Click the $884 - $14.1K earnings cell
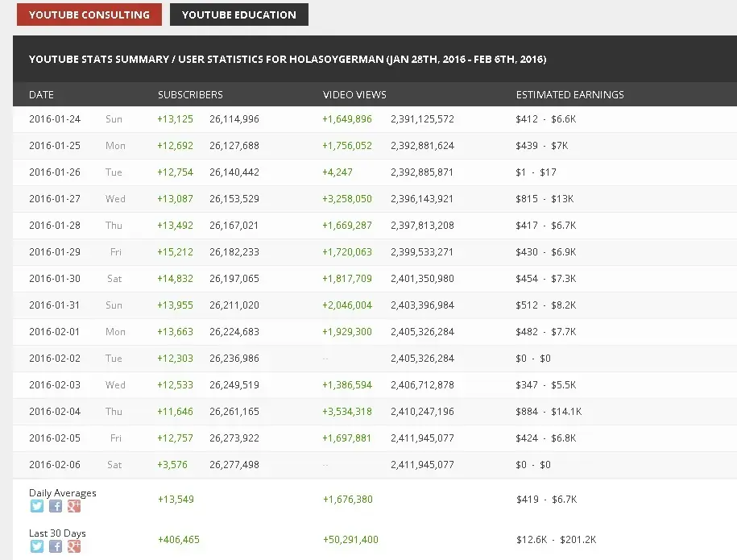Viewport: 737px width, 560px height. tap(549, 412)
